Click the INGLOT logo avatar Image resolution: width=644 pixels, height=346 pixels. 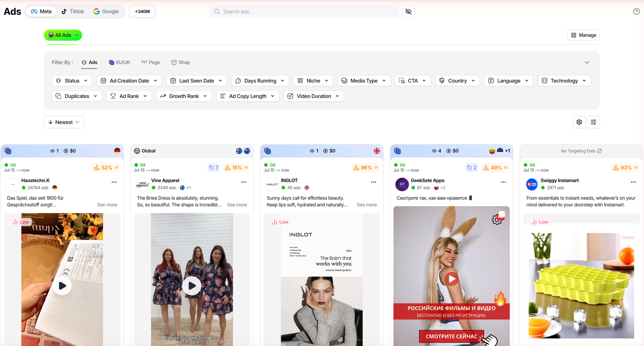pyautogui.click(x=272, y=184)
